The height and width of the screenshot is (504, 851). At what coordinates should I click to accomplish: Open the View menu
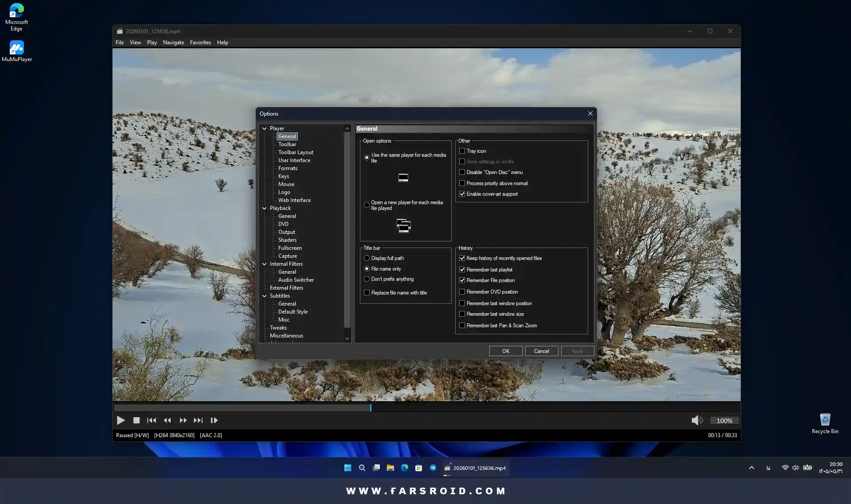tap(135, 43)
